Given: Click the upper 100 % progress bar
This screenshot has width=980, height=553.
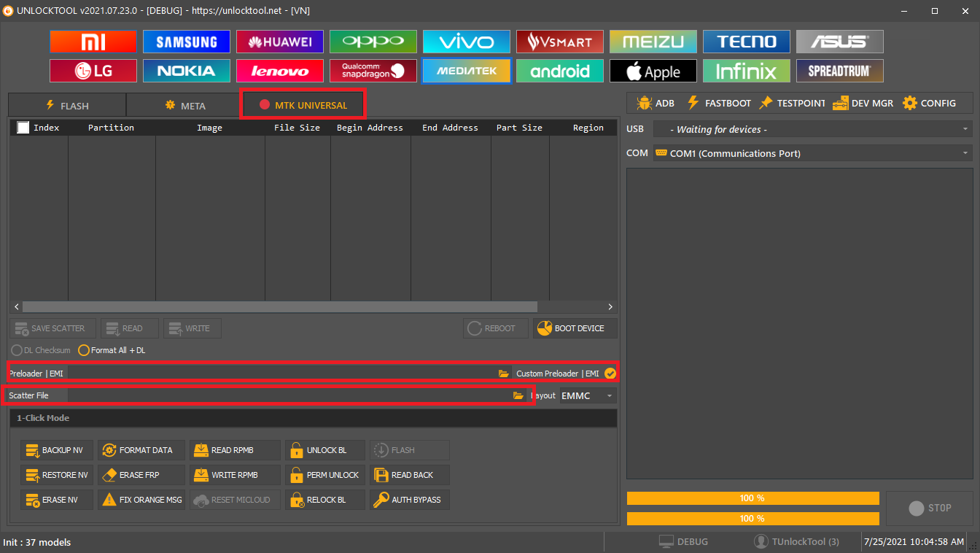Looking at the screenshot, I should coord(752,498).
